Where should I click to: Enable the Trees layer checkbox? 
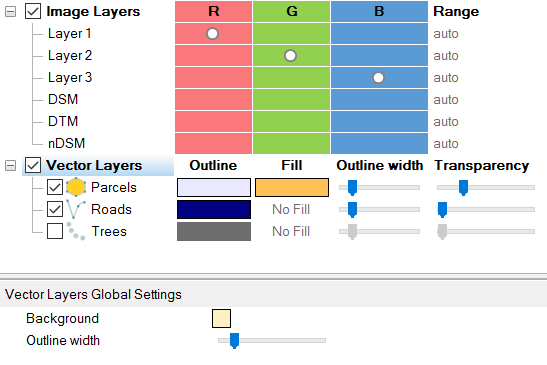point(55,231)
